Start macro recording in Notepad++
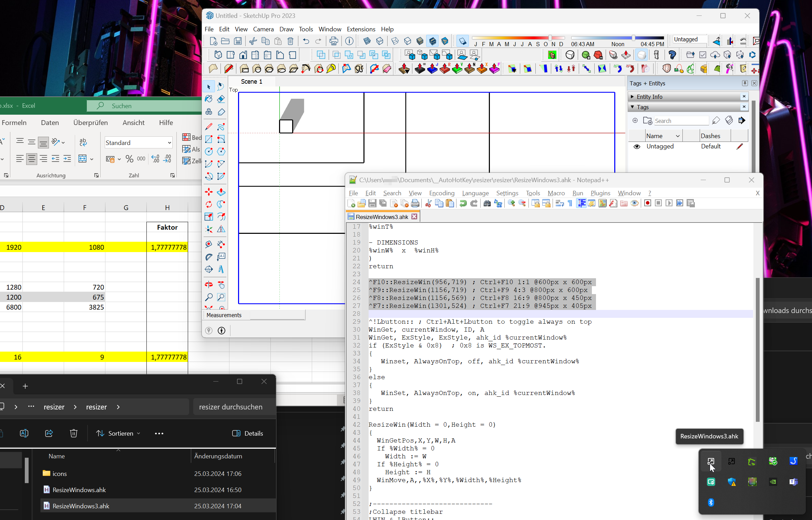This screenshot has height=520, width=812. (x=647, y=203)
